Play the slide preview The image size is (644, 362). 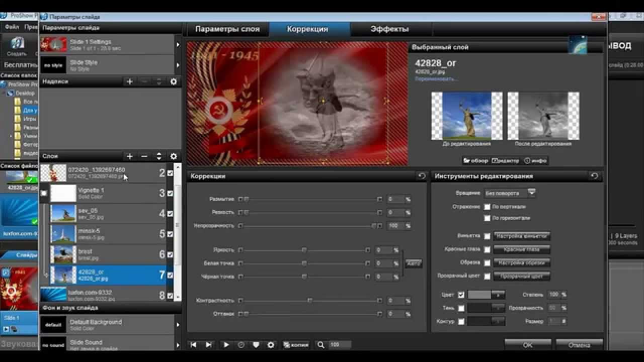pos(226,345)
